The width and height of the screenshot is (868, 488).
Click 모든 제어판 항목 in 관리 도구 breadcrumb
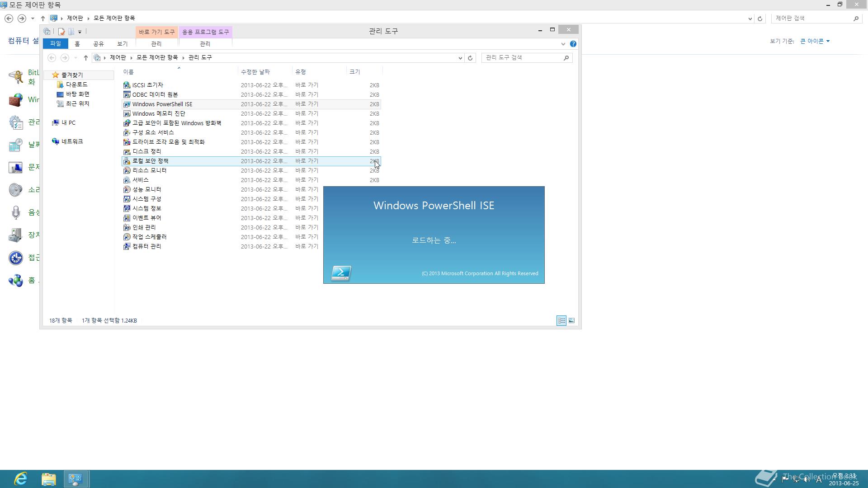[157, 57]
